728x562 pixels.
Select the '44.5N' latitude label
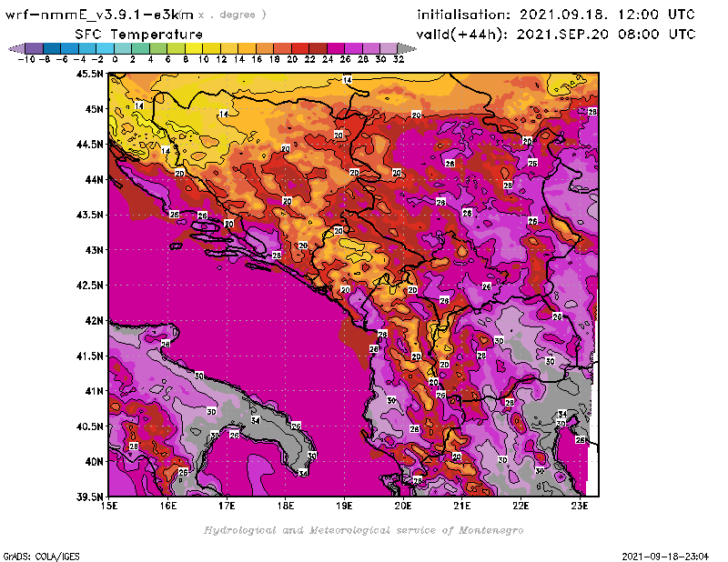click(x=90, y=145)
